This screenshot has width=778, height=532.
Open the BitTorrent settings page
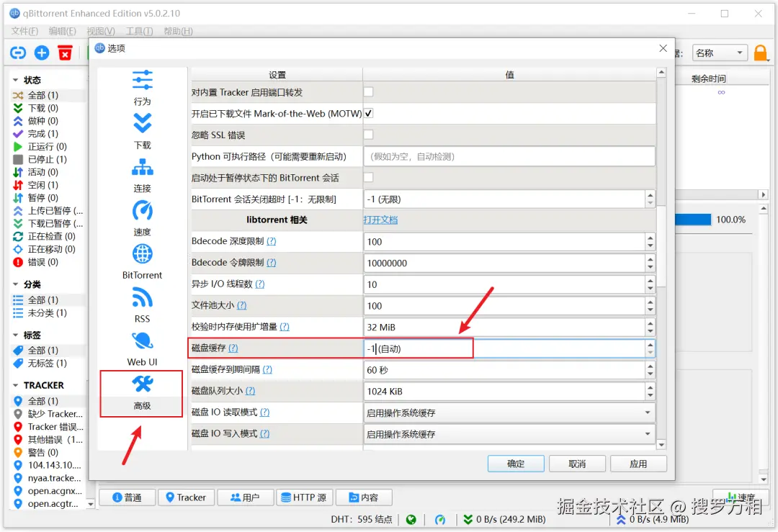pyautogui.click(x=142, y=262)
